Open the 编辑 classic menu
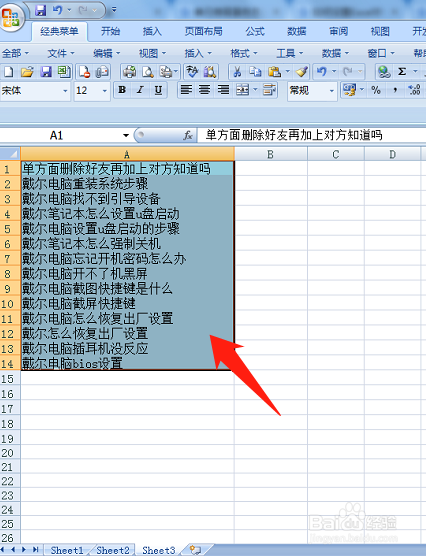 106,54
